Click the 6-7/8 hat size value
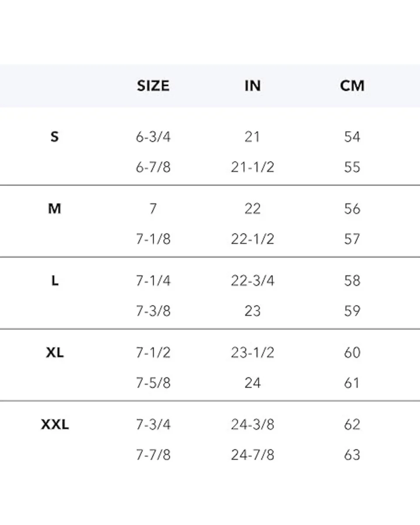The height and width of the screenshot is (525, 420). (153, 167)
